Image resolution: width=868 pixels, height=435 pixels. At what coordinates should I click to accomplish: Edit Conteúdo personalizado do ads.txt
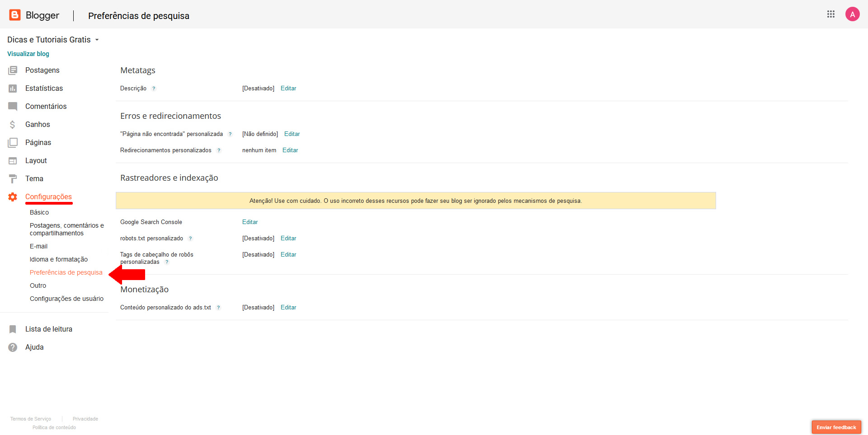[288, 308]
